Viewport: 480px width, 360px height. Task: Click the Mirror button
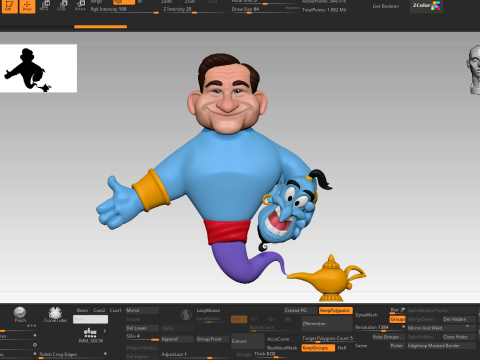[x=142, y=311]
